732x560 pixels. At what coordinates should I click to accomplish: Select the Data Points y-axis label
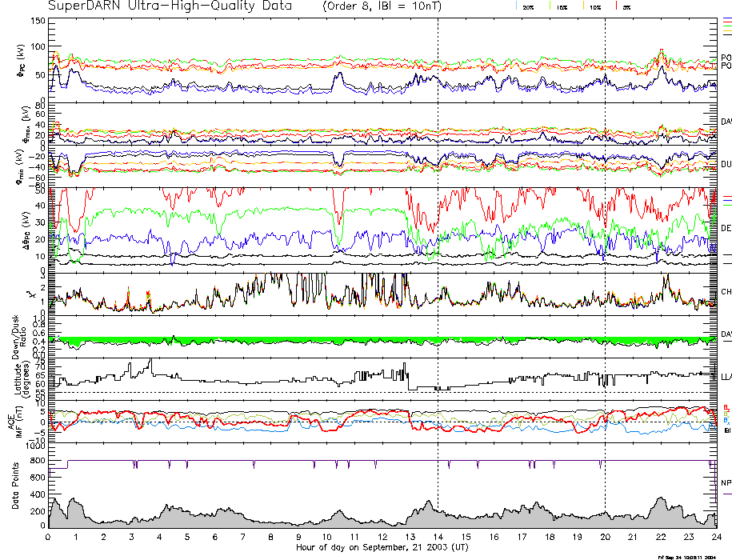14,490
